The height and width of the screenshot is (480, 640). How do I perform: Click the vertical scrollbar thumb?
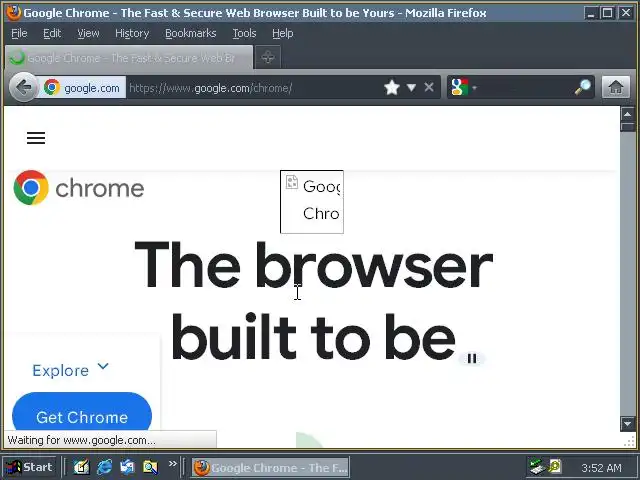point(627,127)
